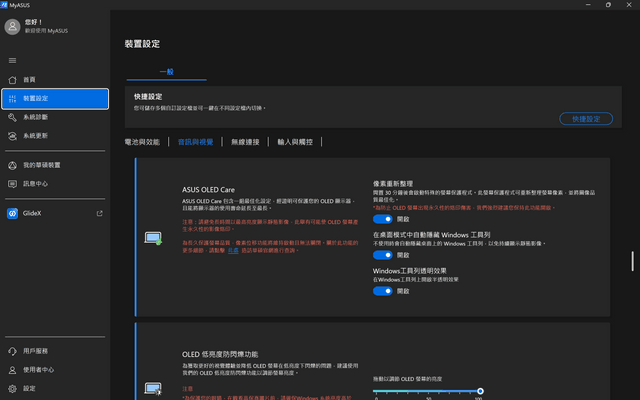The height and width of the screenshot is (400, 640).
Task: Click the sliders icon beside 裝置設定
Action: coord(12,98)
